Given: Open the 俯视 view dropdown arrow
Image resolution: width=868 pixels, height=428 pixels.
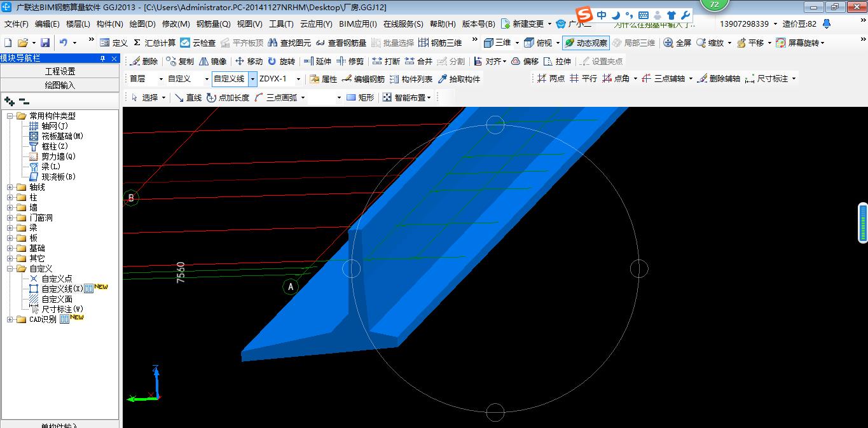Looking at the screenshot, I should click(558, 43).
